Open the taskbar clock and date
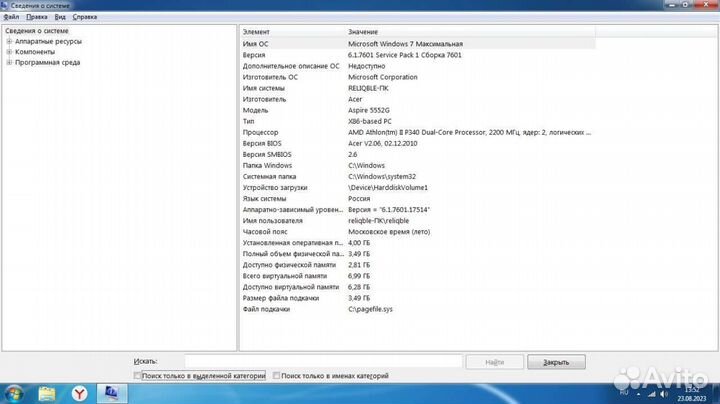The image size is (720, 404). [692, 394]
